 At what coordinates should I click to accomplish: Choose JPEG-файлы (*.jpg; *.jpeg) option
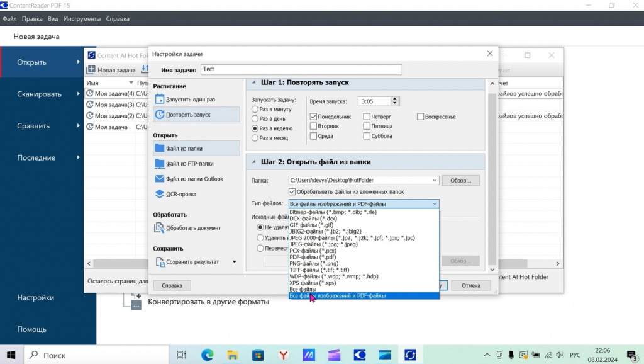tap(364, 244)
